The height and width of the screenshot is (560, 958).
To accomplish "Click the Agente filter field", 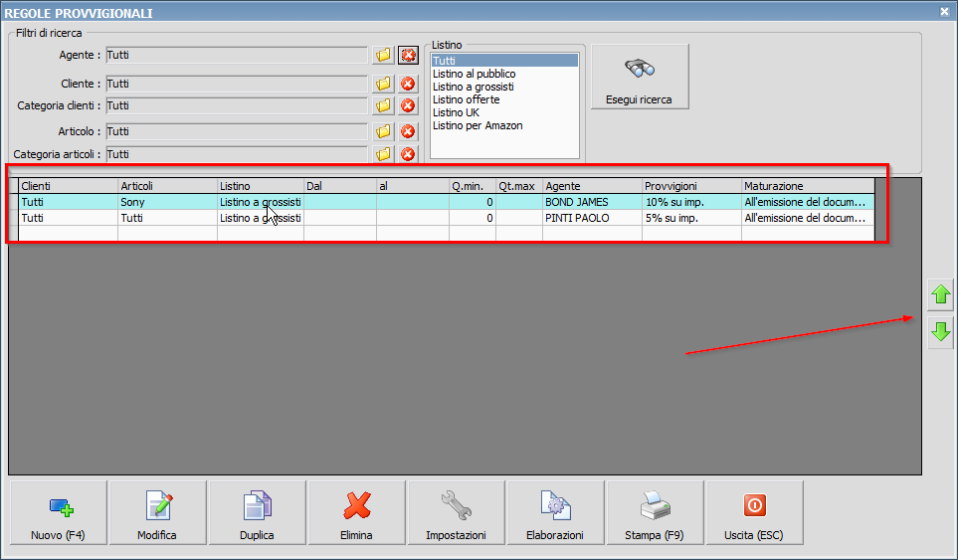I will 237,55.
